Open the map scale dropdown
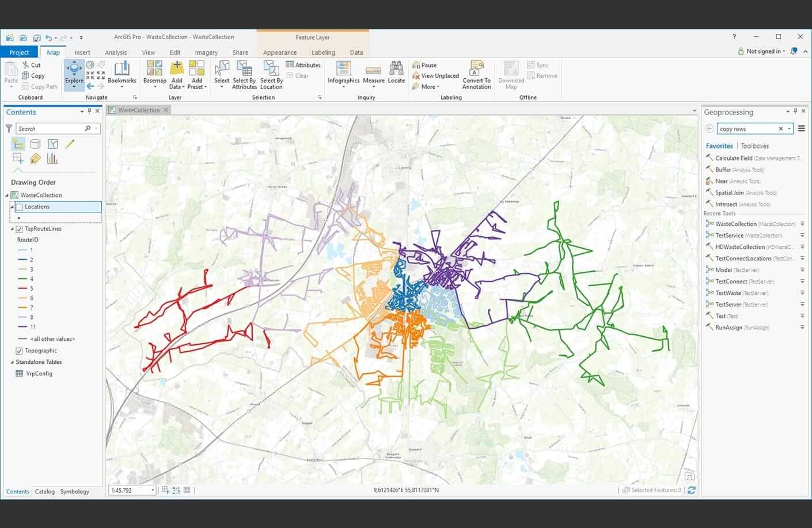The width and height of the screenshot is (812, 528). point(153,491)
